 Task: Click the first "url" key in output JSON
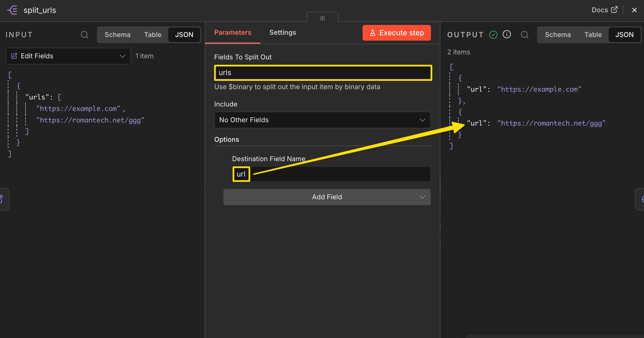[x=477, y=89]
